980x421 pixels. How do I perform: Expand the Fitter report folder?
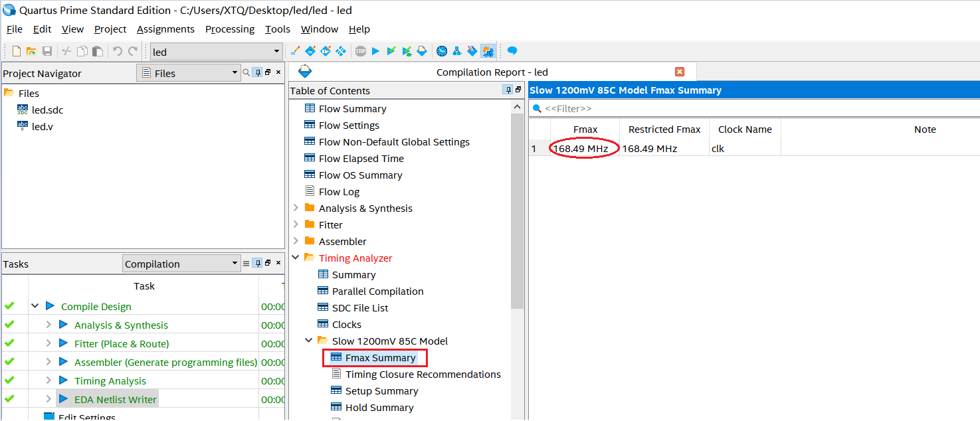click(x=296, y=224)
